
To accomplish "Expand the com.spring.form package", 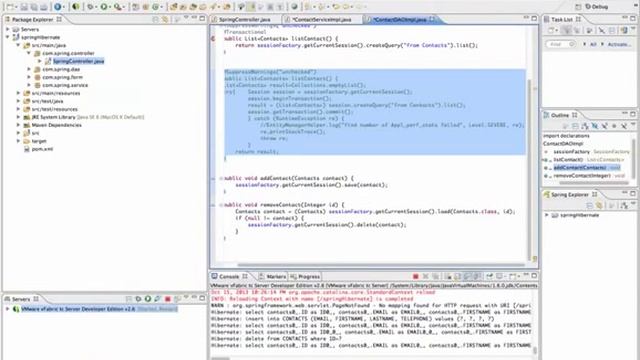I will click(x=29, y=77).
